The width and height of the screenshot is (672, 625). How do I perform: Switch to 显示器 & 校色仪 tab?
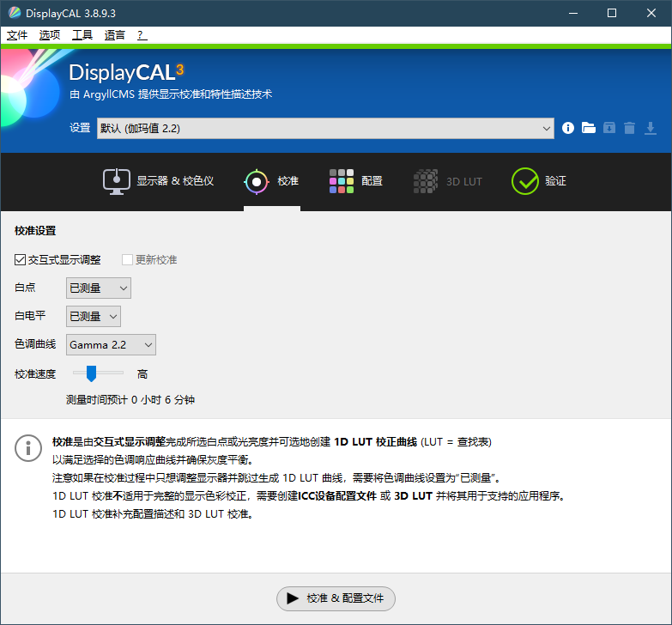point(159,181)
